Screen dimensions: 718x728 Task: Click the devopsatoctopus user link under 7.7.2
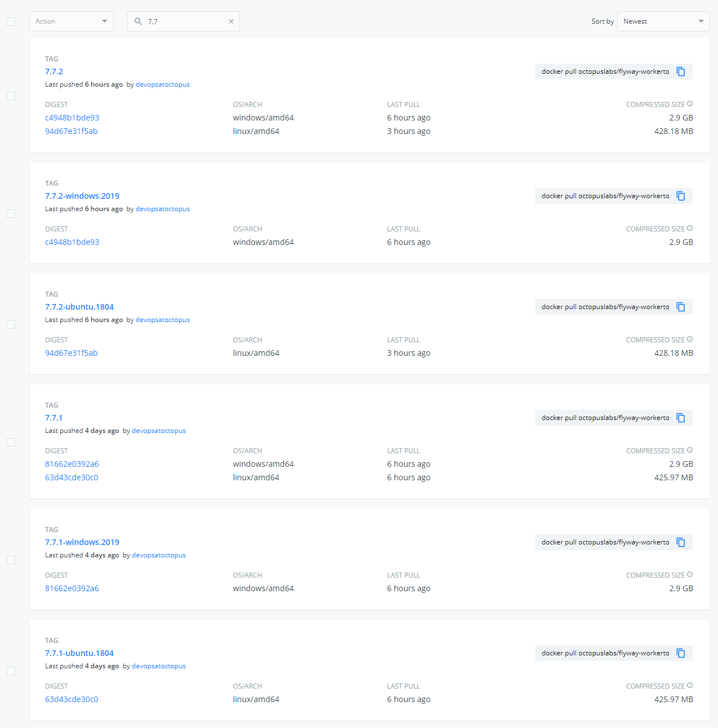point(163,84)
